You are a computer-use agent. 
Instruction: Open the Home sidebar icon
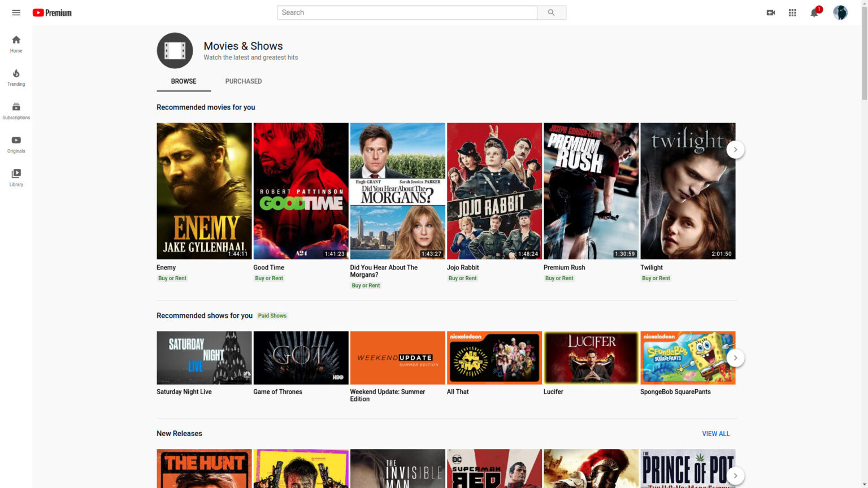pos(16,42)
